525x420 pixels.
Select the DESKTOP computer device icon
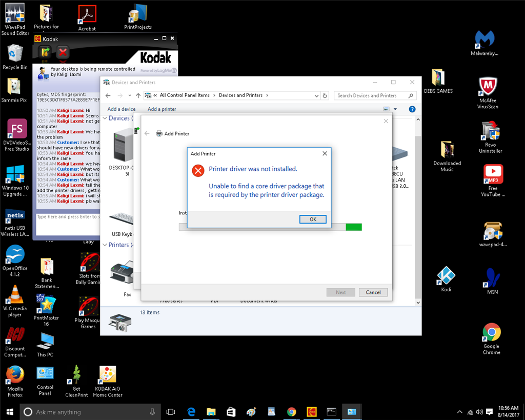122,152
